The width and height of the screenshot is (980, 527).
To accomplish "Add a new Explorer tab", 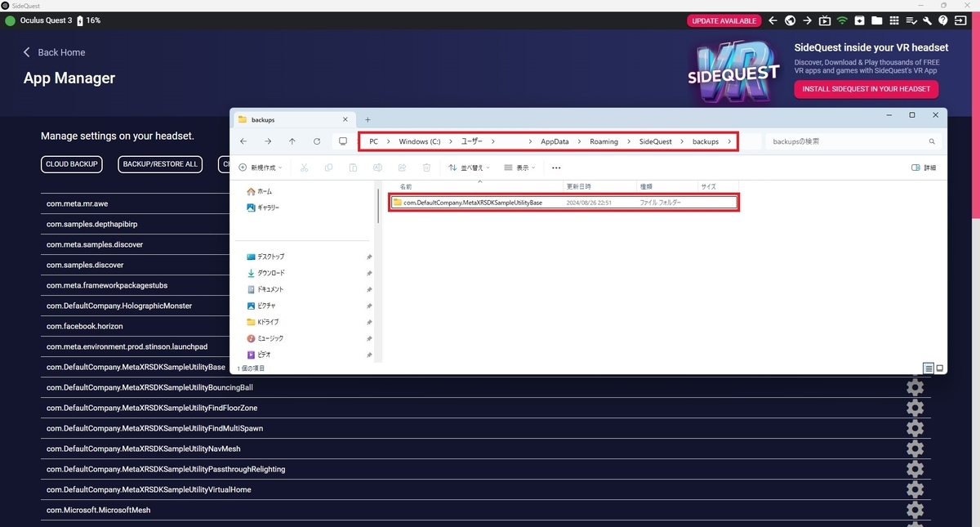I will pos(367,119).
